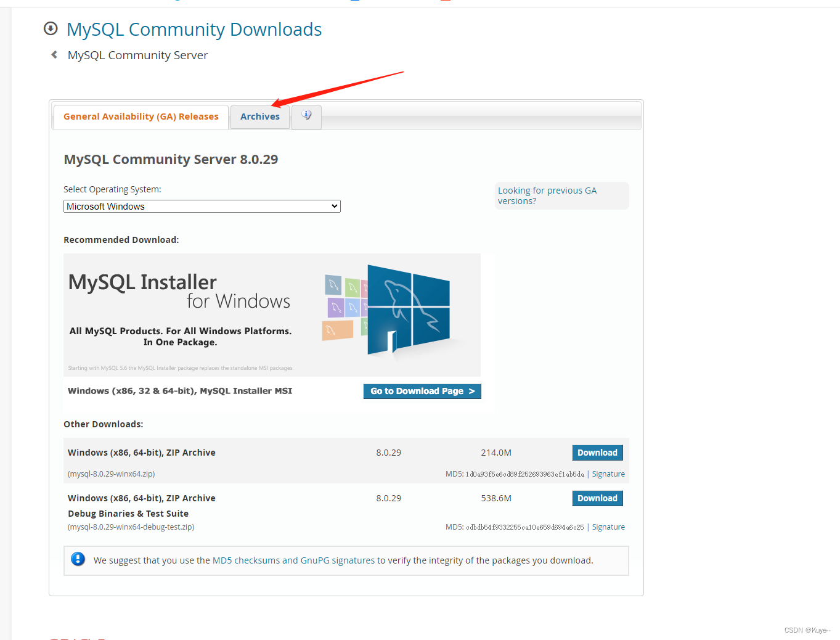This screenshot has width=840, height=640.
Task: Click the blue info icon in suggestion box
Action: click(78, 559)
